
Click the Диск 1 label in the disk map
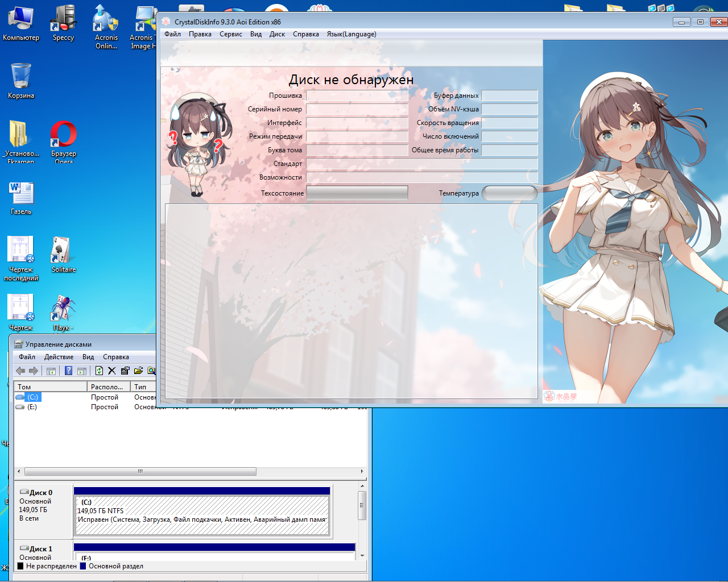(x=41, y=549)
